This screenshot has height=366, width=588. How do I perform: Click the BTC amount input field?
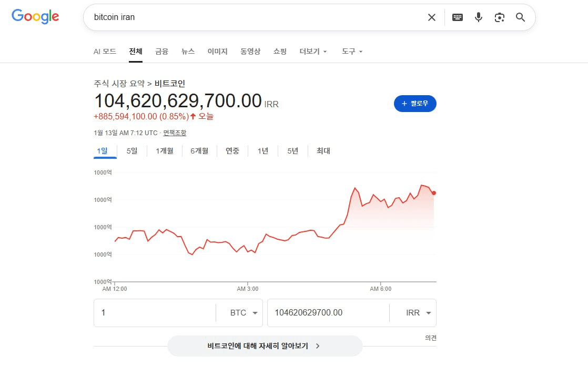(155, 313)
